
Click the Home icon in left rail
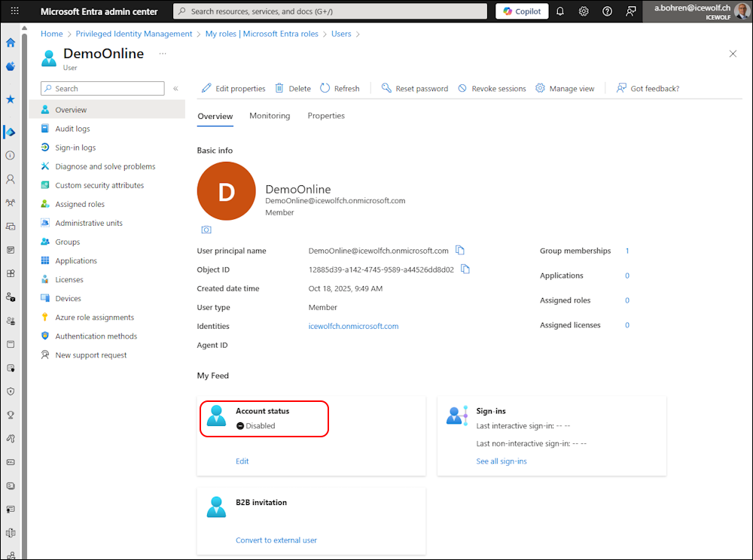point(11,43)
